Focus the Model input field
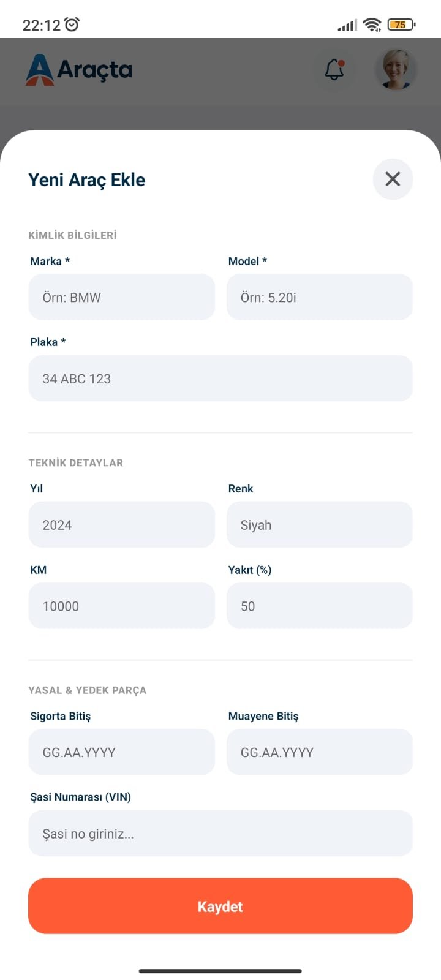Viewport: 441px width, 980px height. [320, 297]
